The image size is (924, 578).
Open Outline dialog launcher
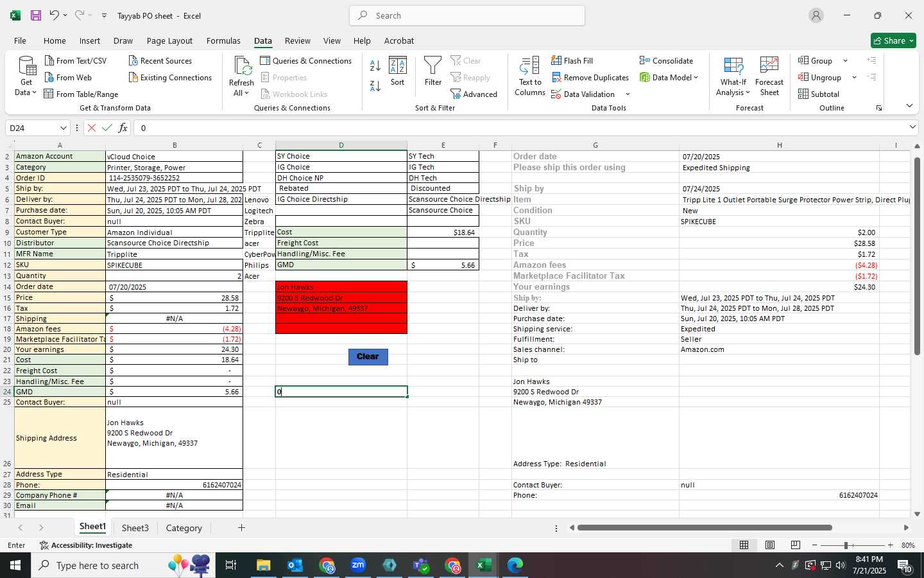click(x=879, y=108)
